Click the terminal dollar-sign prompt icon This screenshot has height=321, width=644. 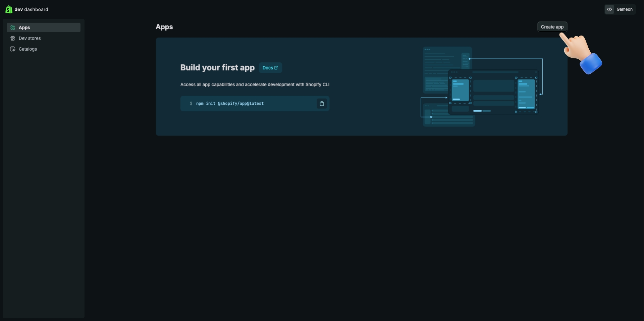(x=191, y=104)
